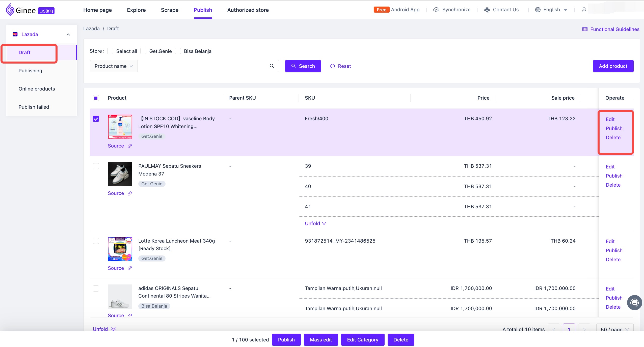Open source link icon for Lotte Luncheon Meat

tap(130, 268)
